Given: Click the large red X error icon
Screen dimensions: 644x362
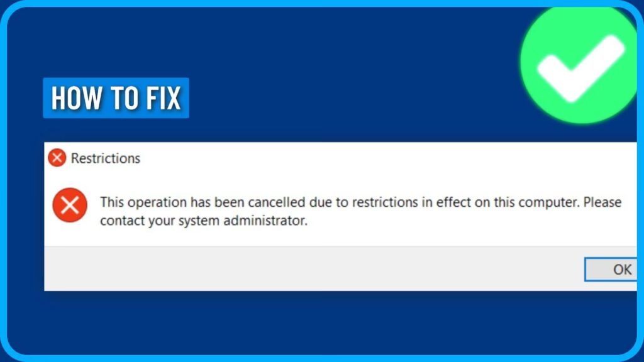Looking at the screenshot, I should pyautogui.click(x=70, y=205).
